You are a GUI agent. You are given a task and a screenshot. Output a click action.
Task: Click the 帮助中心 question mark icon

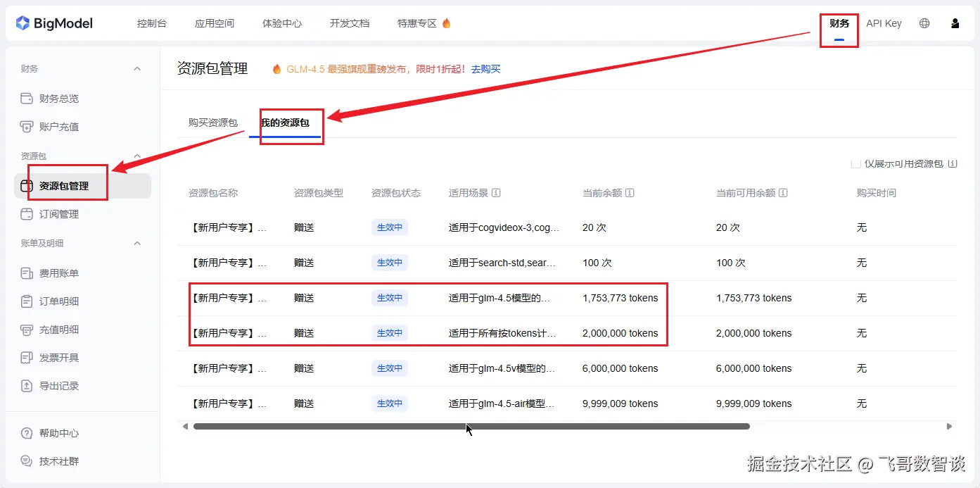pos(27,433)
